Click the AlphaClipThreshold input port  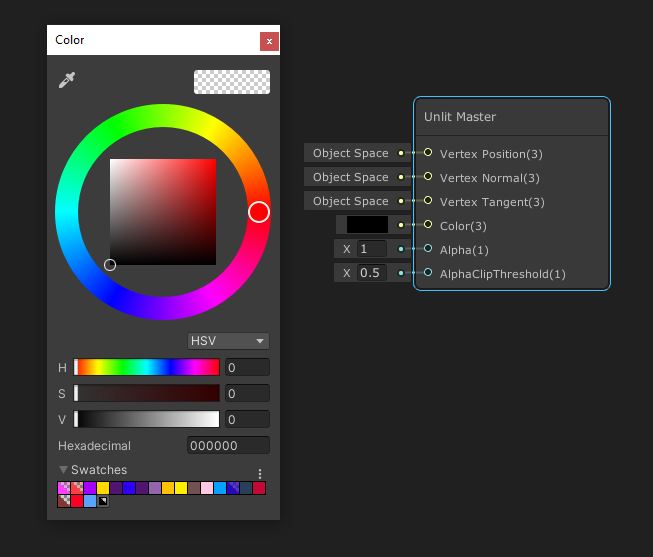pos(428,273)
